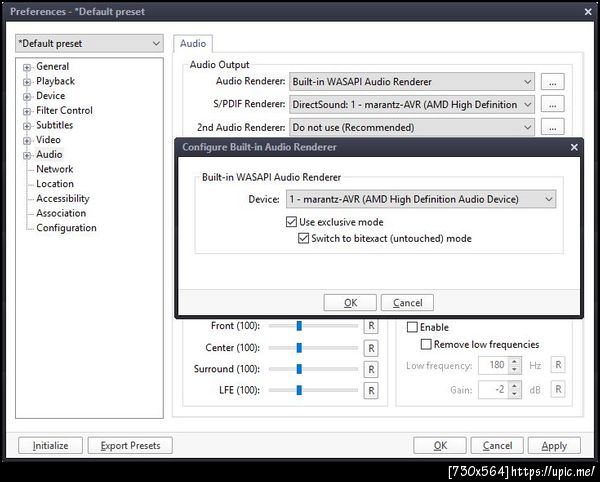This screenshot has width=600, height=482.
Task: Click the Export Presets button
Action: tap(130, 446)
